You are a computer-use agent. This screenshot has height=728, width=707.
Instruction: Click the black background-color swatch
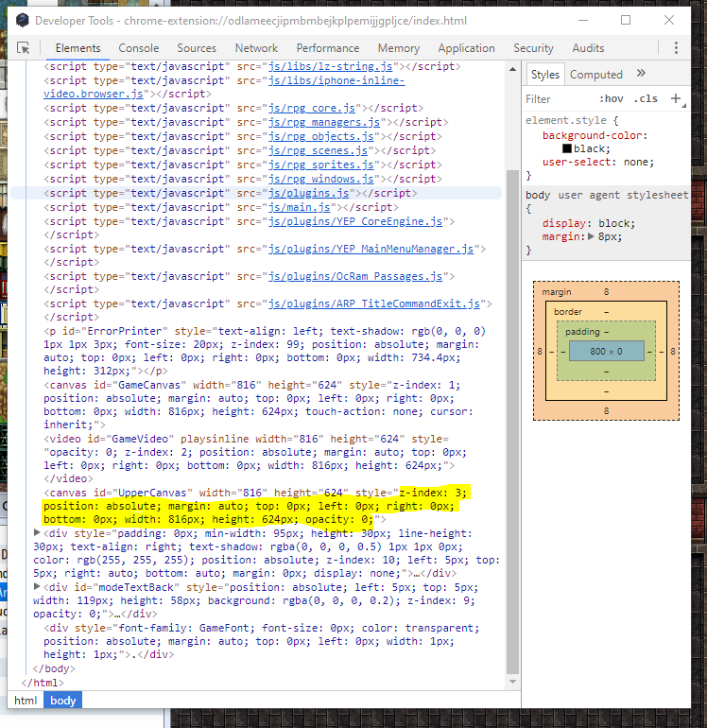(x=567, y=148)
